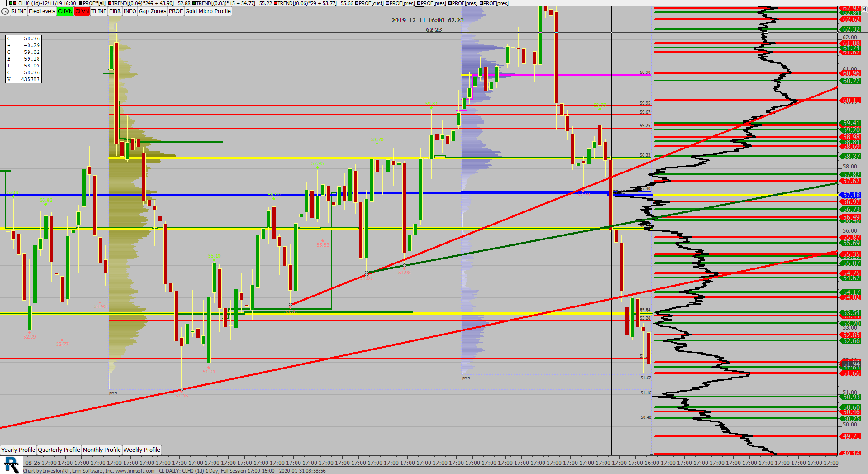This screenshot has width=868, height=474.
Task: Click the 50.40 level label
Action: pos(646,417)
